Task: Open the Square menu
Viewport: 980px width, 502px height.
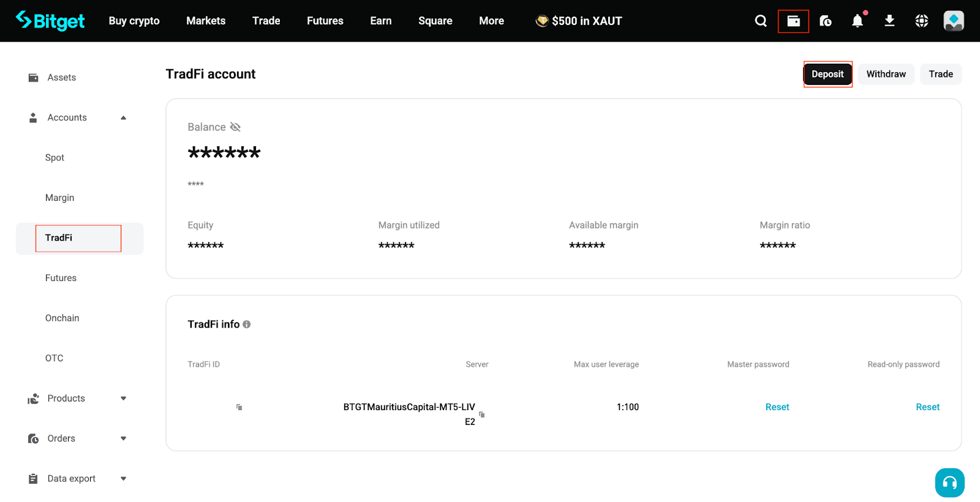Action: (435, 21)
